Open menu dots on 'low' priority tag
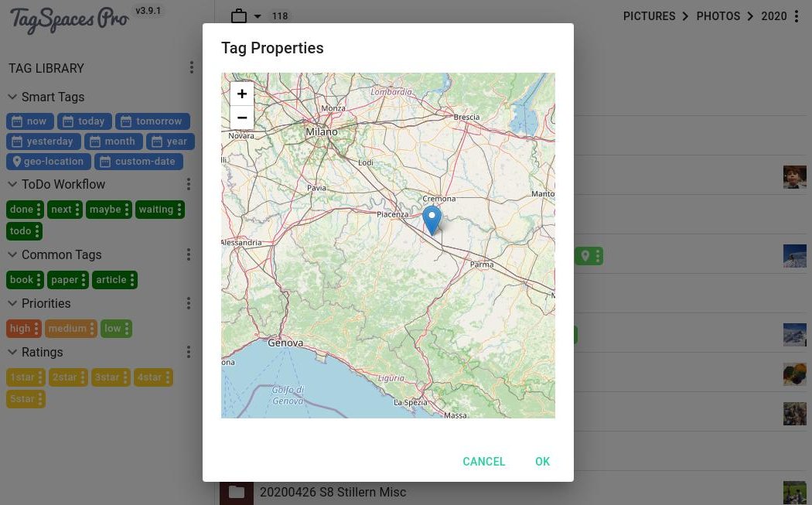This screenshot has height=505, width=812. (x=126, y=329)
